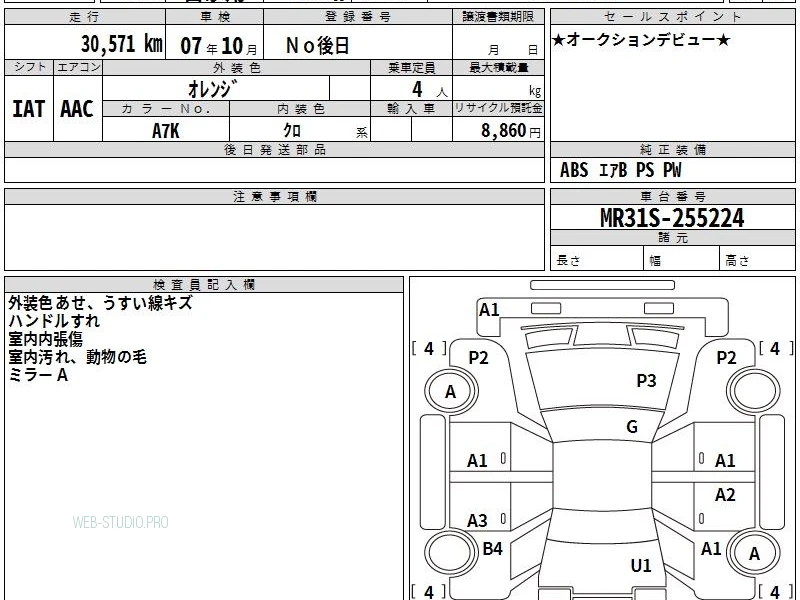
Task: Select the equipment list ABS エアB PS PW
Action: (x=620, y=170)
